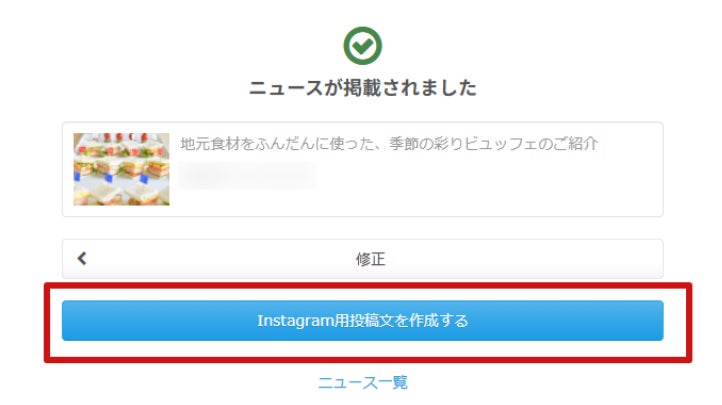
Task: Create the Instagram post text with blue button
Action: pos(362,321)
